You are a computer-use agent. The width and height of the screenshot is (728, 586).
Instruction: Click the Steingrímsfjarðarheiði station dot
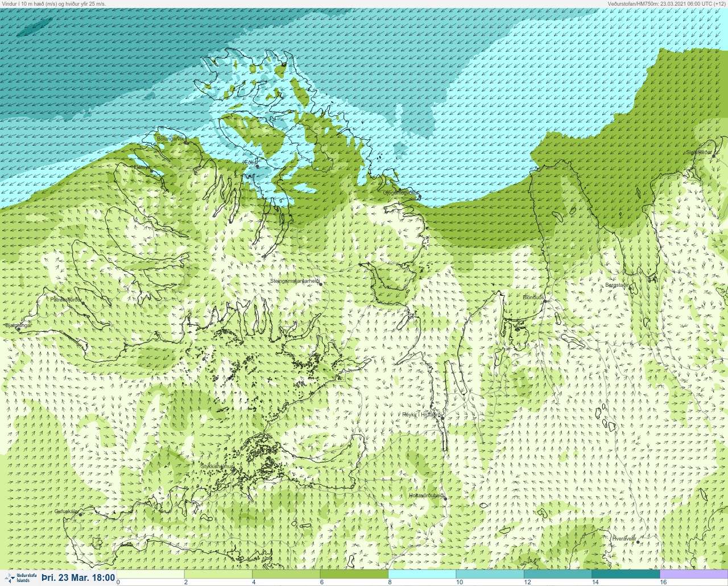click(x=321, y=284)
